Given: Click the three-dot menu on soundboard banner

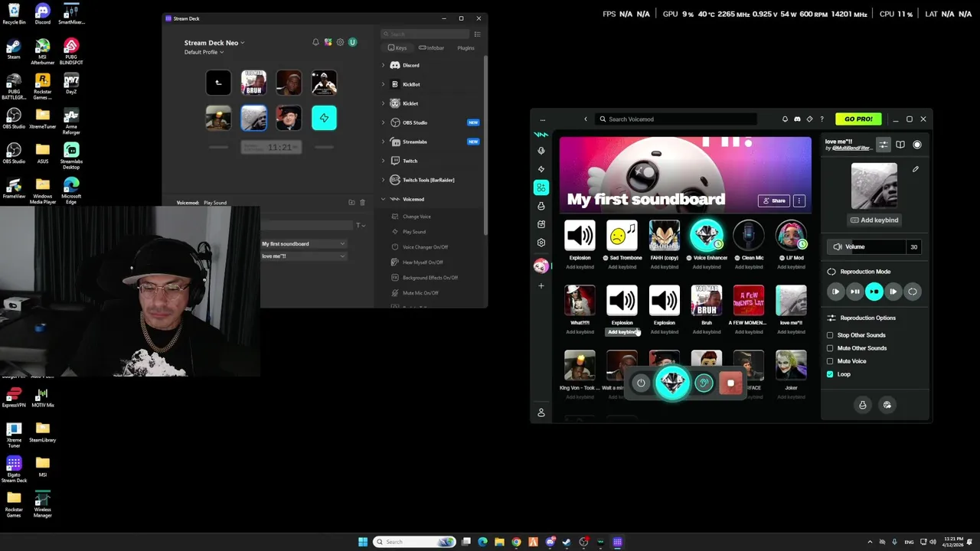Looking at the screenshot, I should pos(799,201).
